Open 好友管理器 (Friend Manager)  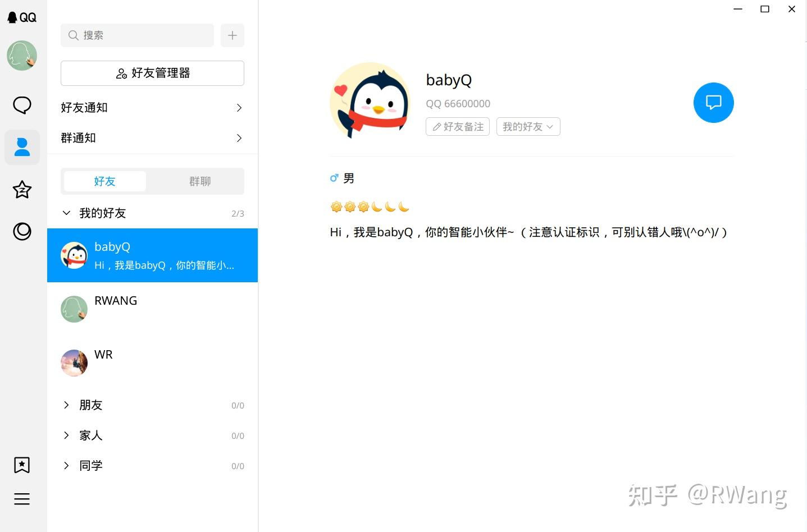tap(152, 73)
